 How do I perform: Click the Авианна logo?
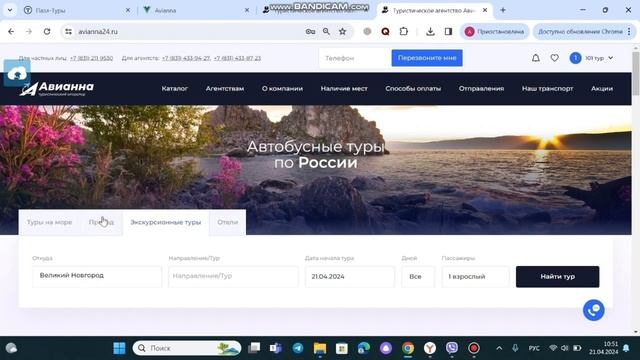[x=57, y=89]
